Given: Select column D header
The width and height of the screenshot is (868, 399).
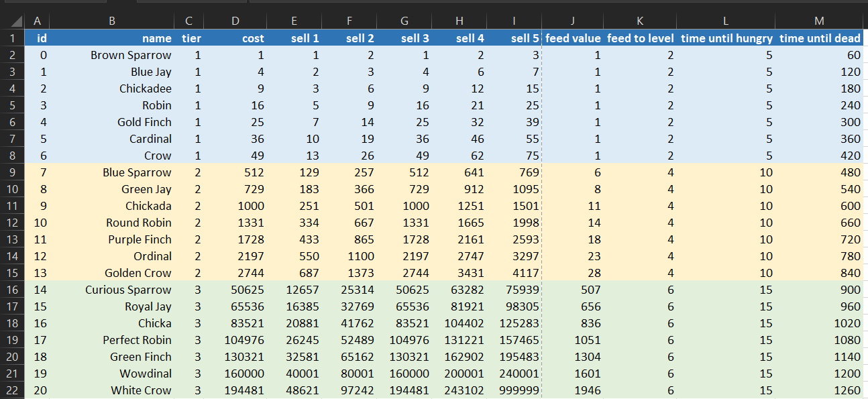Looking at the screenshot, I should coord(235,21).
